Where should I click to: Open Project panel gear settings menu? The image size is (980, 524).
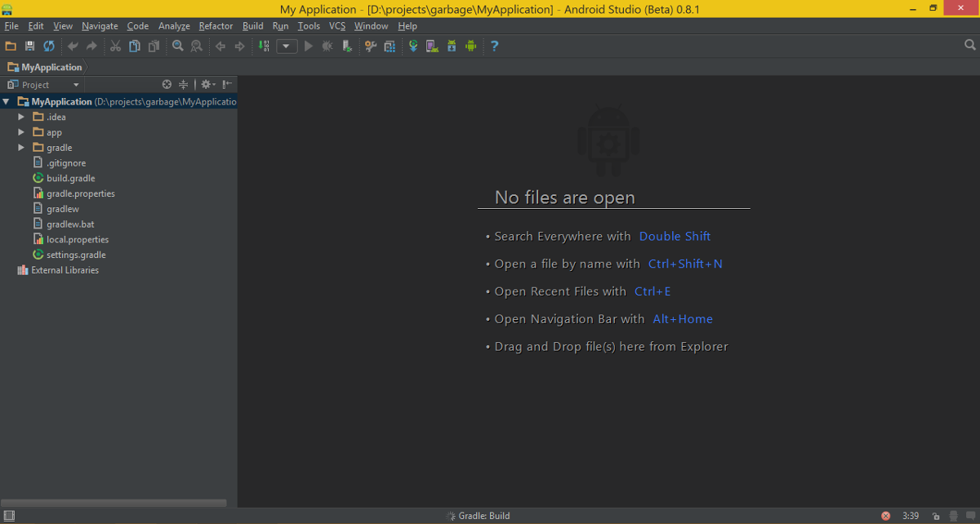coord(207,84)
